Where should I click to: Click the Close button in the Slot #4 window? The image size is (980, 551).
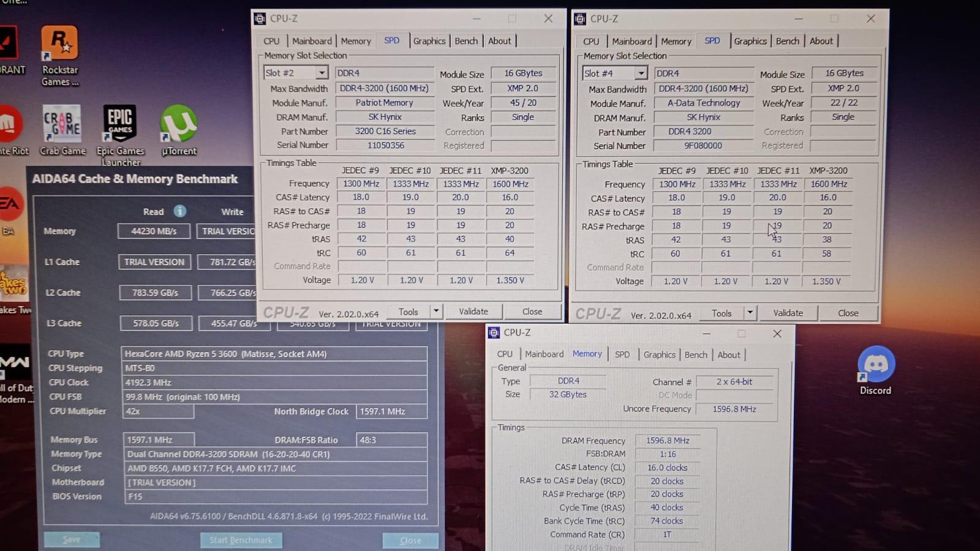coord(848,313)
